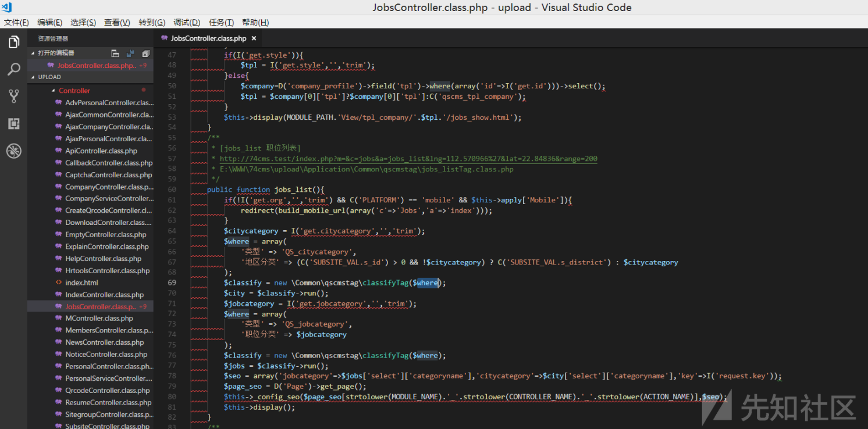868x429 pixels.
Task: Open NewsController.class.php from file list
Action: point(105,342)
